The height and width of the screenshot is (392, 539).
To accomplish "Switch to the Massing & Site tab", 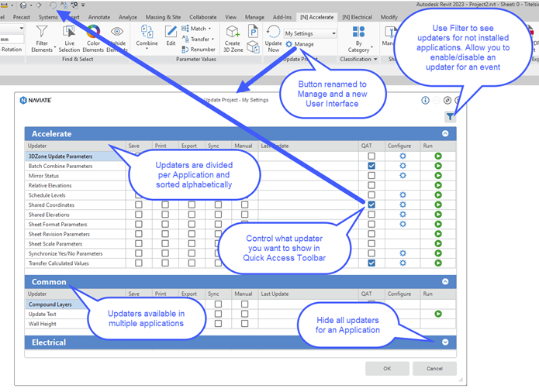I will pos(163,17).
